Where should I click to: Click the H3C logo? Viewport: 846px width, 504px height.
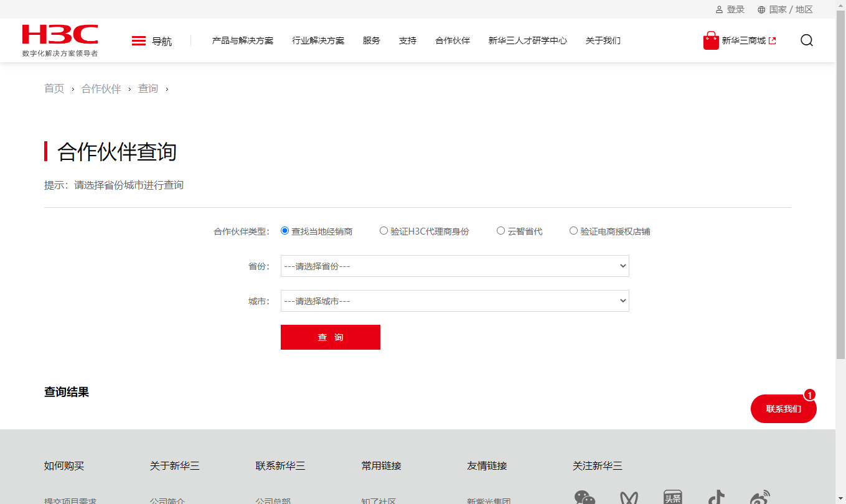point(60,35)
